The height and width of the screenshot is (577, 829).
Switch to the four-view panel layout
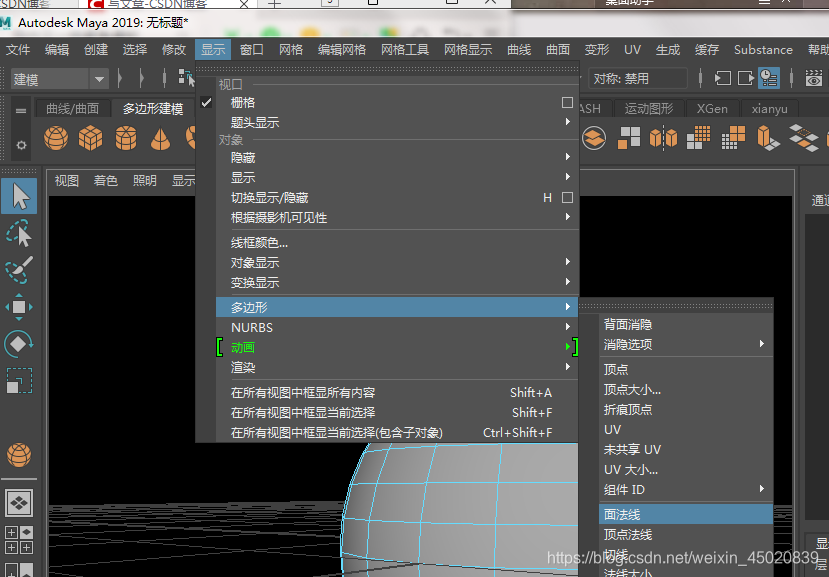pyautogui.click(x=19, y=539)
